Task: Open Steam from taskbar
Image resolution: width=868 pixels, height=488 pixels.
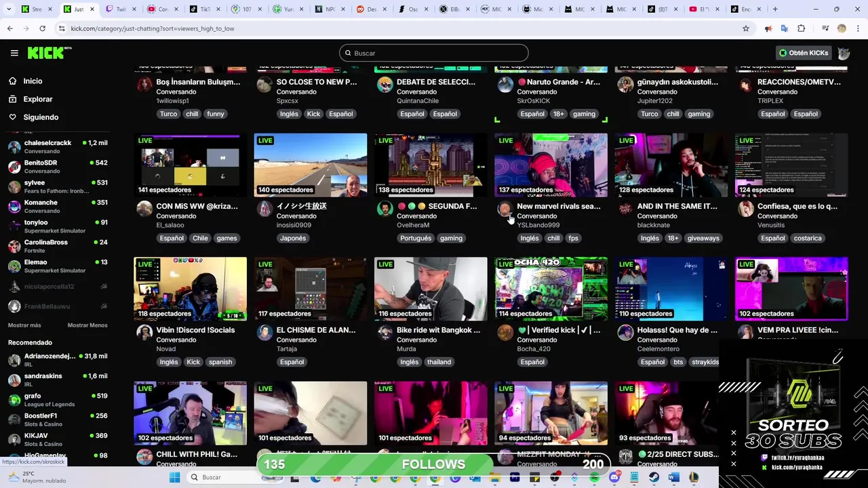Action: click(x=654, y=477)
